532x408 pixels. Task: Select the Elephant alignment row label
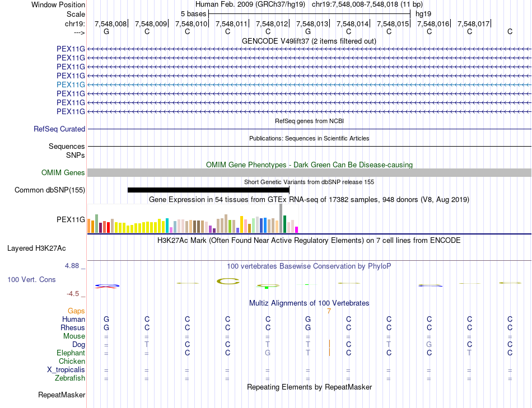tap(71, 353)
